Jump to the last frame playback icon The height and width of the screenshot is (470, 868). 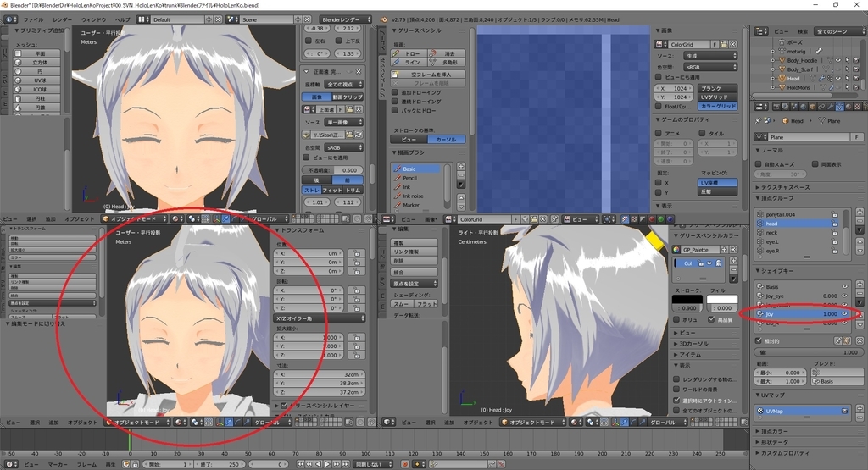click(x=345, y=464)
